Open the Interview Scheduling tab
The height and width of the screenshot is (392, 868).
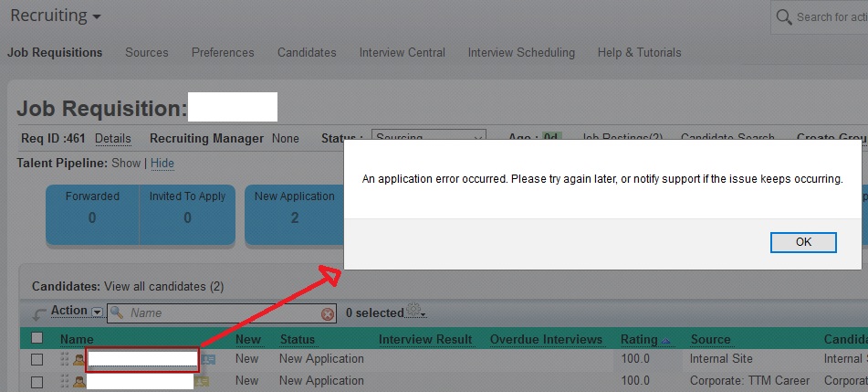tap(521, 53)
